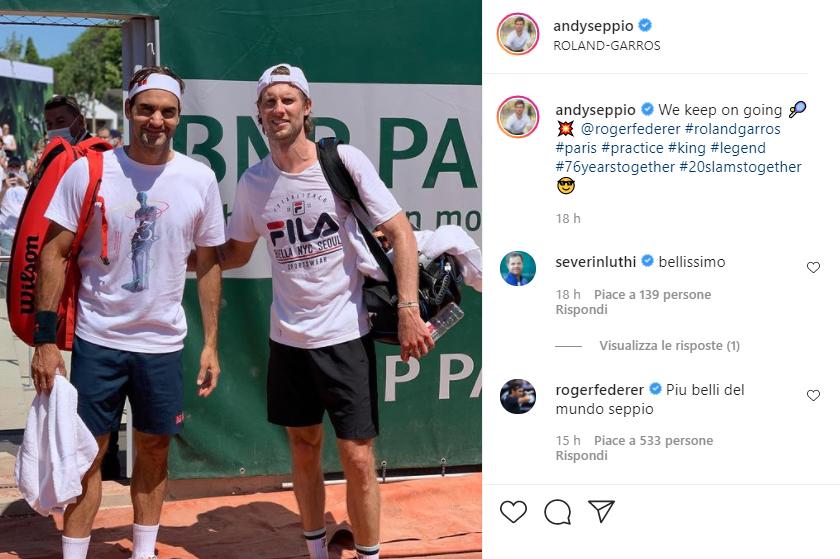The height and width of the screenshot is (559, 840).
Task: Share the post via paper plane icon
Action: 601,511
